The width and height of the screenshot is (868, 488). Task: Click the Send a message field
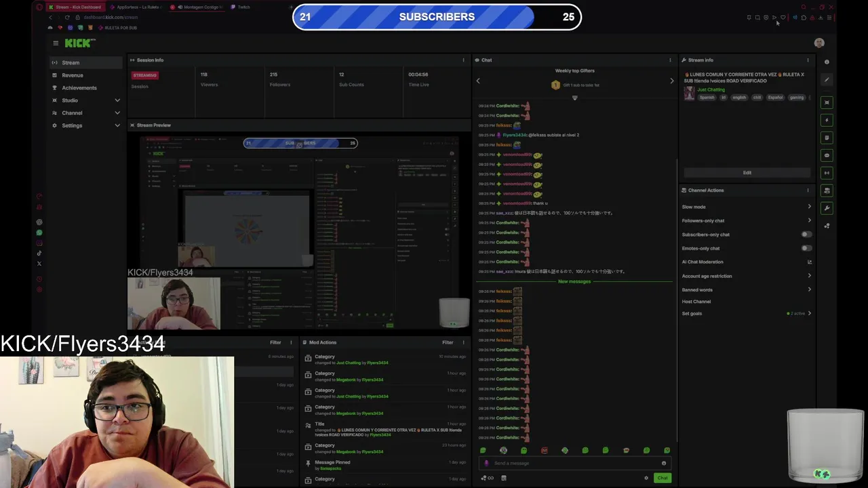tap(574, 463)
